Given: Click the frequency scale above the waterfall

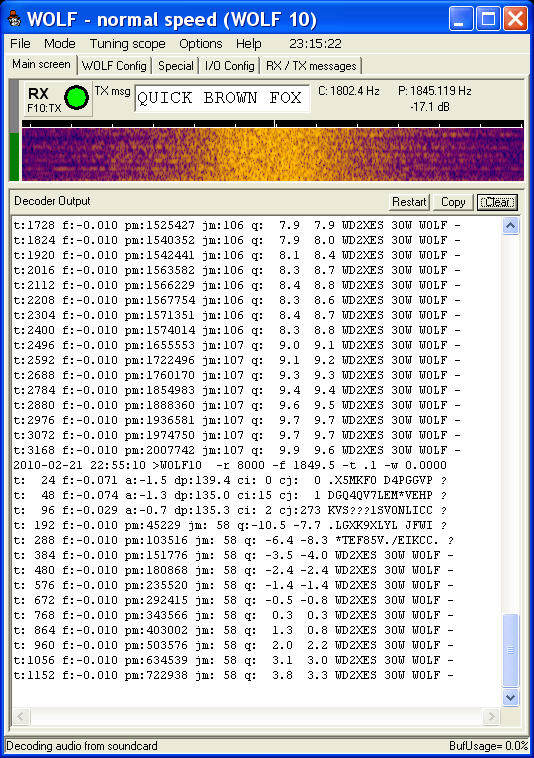Looking at the screenshot, I should [273, 124].
